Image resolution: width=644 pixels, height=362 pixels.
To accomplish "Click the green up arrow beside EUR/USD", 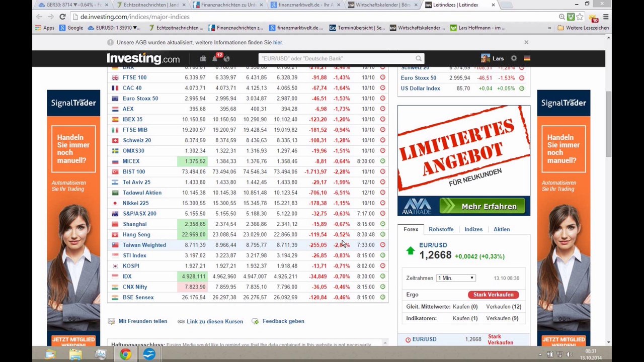I will pyautogui.click(x=411, y=250).
